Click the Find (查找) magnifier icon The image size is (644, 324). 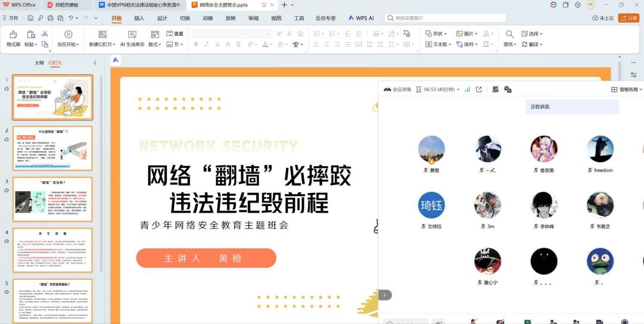tap(509, 35)
